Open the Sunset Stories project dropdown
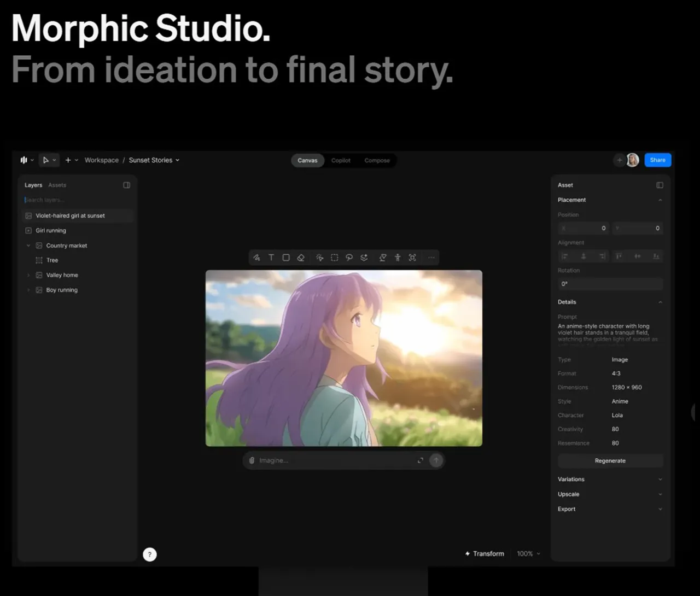This screenshot has height=596, width=700. (x=177, y=160)
